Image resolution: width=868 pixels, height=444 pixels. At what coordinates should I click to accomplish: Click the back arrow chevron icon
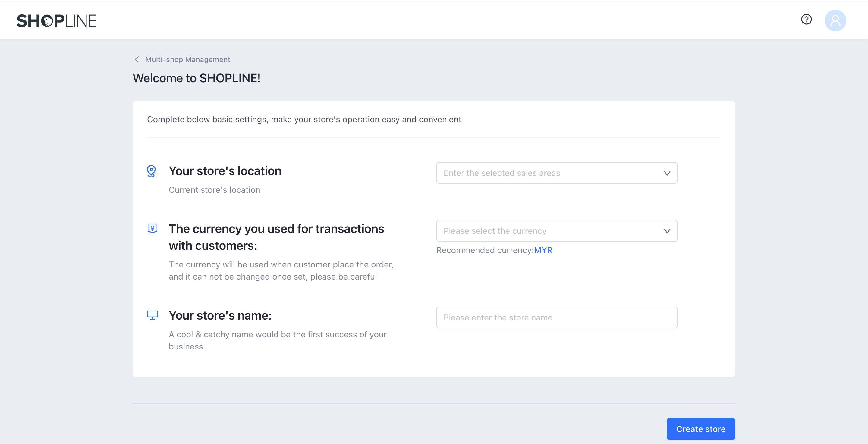pyautogui.click(x=137, y=60)
